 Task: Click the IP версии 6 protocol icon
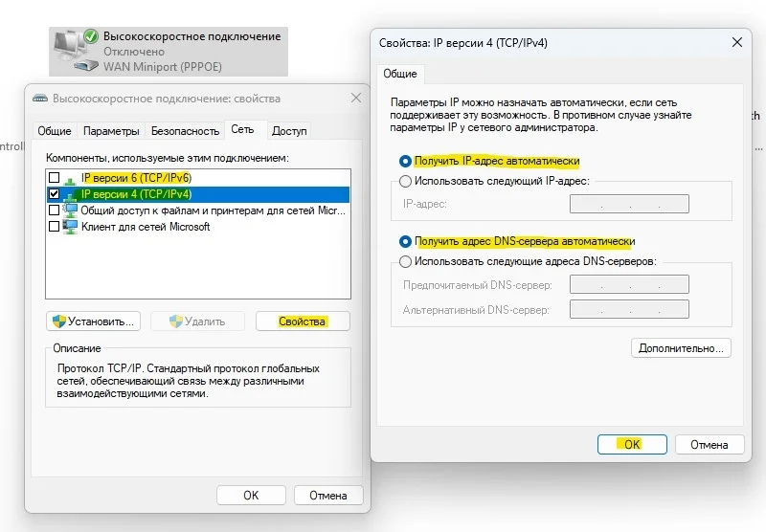click(x=71, y=178)
